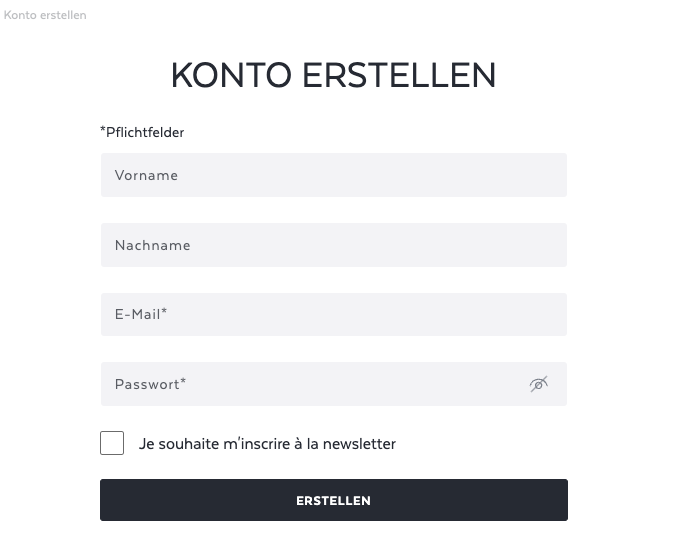The width and height of the screenshot is (673, 540).
Task: Click the 'Je souhaite m'inscrire à la newsletter' label
Action: click(x=267, y=443)
